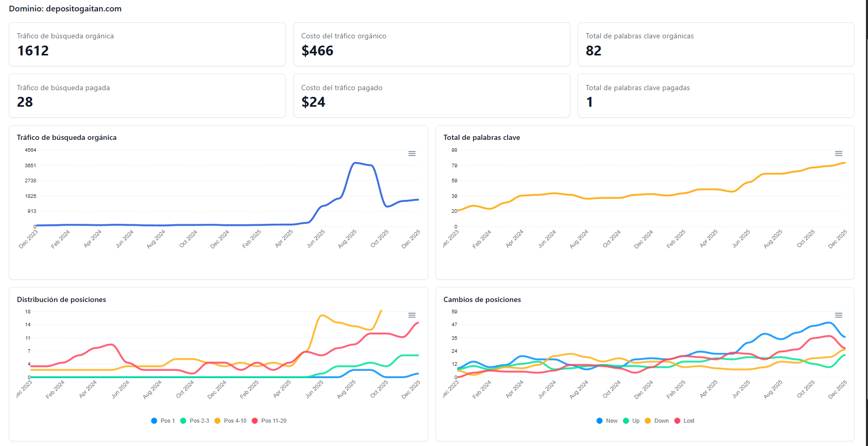The image size is (868, 446).
Task: Open chart menu for Cambios de posiciones
Action: [838, 315]
